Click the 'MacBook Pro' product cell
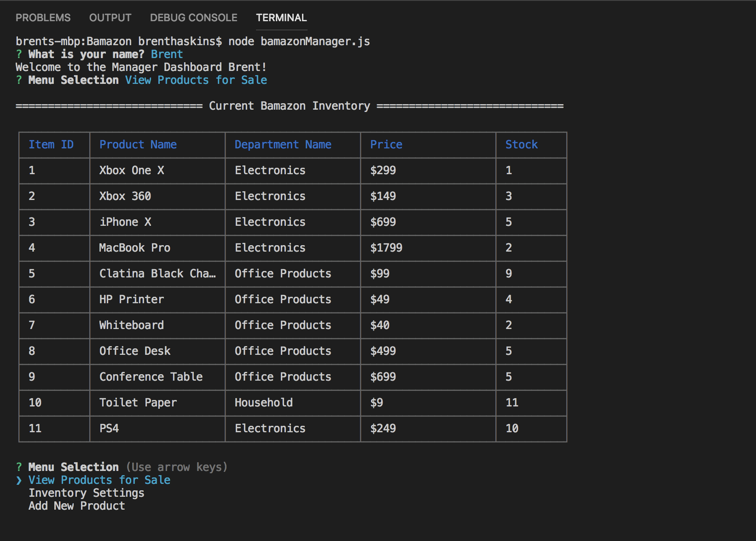This screenshot has width=756, height=541. [x=157, y=248]
